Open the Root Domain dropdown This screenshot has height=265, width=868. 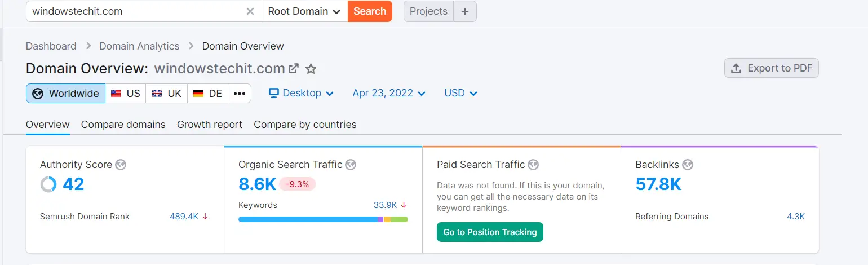(304, 11)
